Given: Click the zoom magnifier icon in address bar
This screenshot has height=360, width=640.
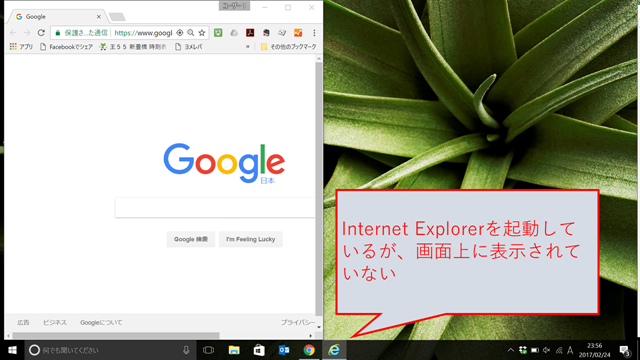Looking at the screenshot, I should (x=191, y=33).
